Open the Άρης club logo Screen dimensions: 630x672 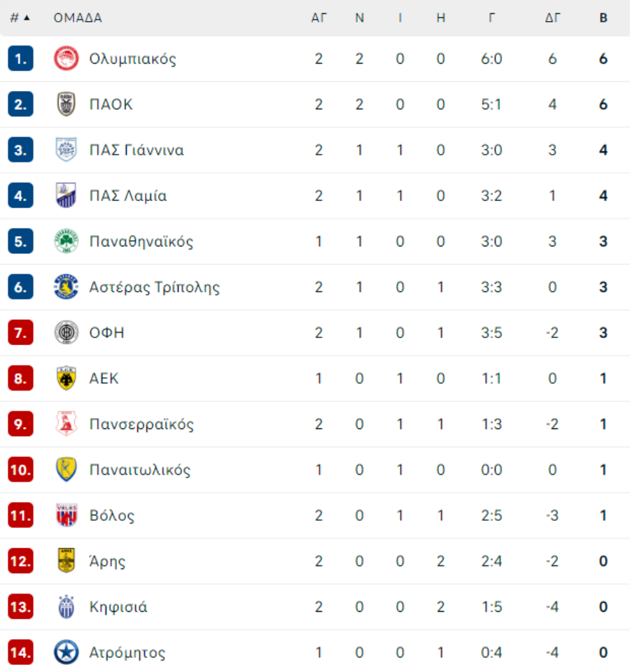(66, 561)
